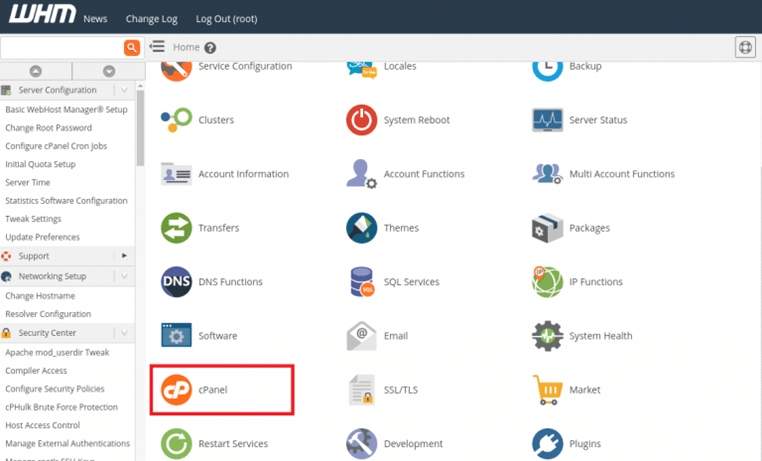This screenshot has width=762, height=461.
Task: Open the Multi Account Functions icon
Action: coord(548,174)
